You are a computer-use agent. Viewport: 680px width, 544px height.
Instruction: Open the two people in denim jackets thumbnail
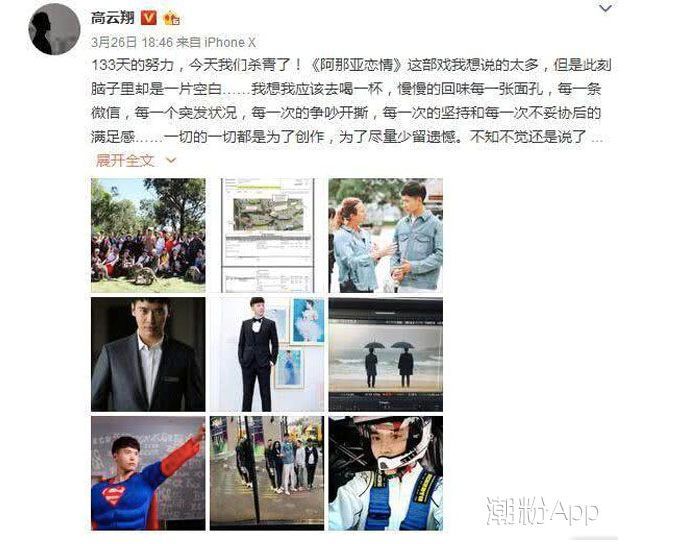pyautogui.click(x=386, y=235)
